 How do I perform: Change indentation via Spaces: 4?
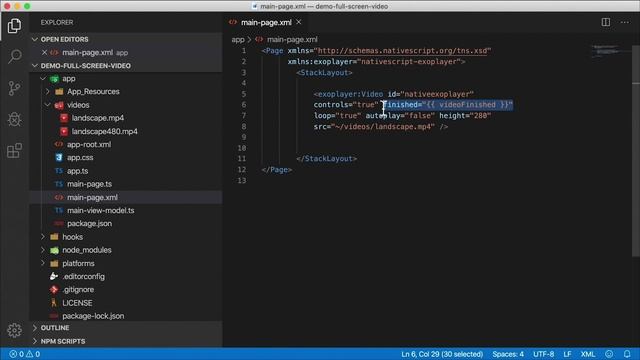coord(508,354)
